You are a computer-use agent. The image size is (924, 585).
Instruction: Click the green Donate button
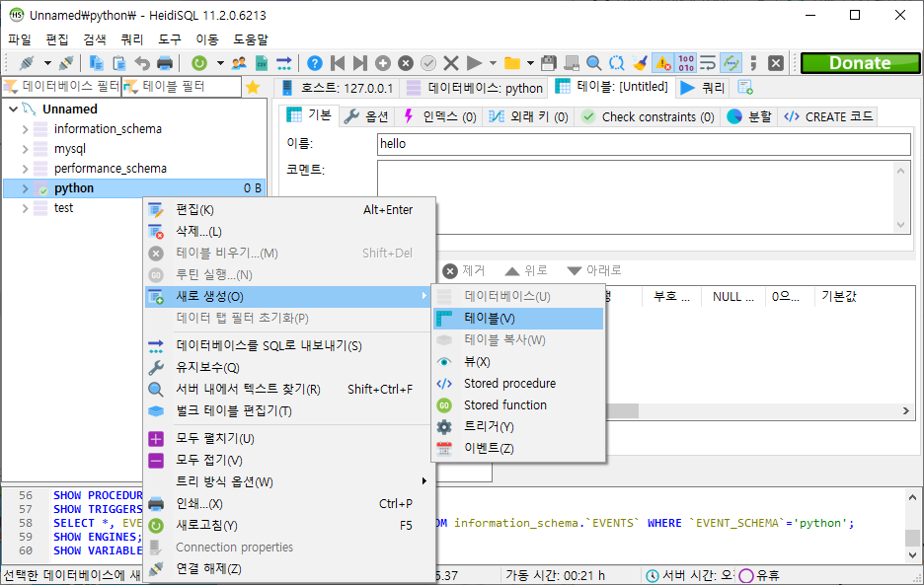click(860, 63)
